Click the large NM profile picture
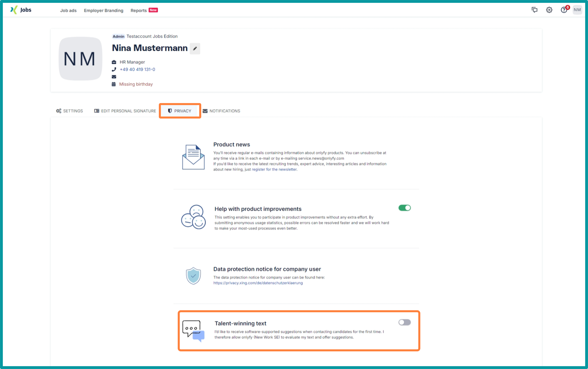This screenshot has width=588, height=369. click(80, 59)
